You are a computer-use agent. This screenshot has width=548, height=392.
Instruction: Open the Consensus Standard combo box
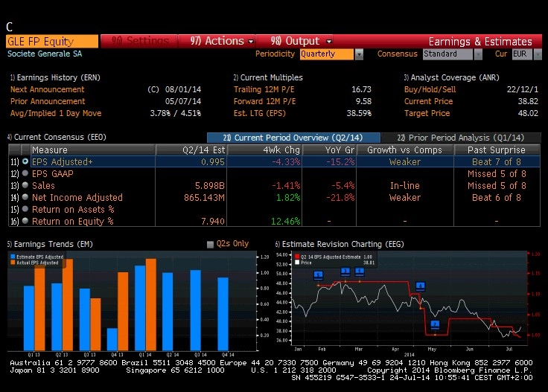click(447, 54)
